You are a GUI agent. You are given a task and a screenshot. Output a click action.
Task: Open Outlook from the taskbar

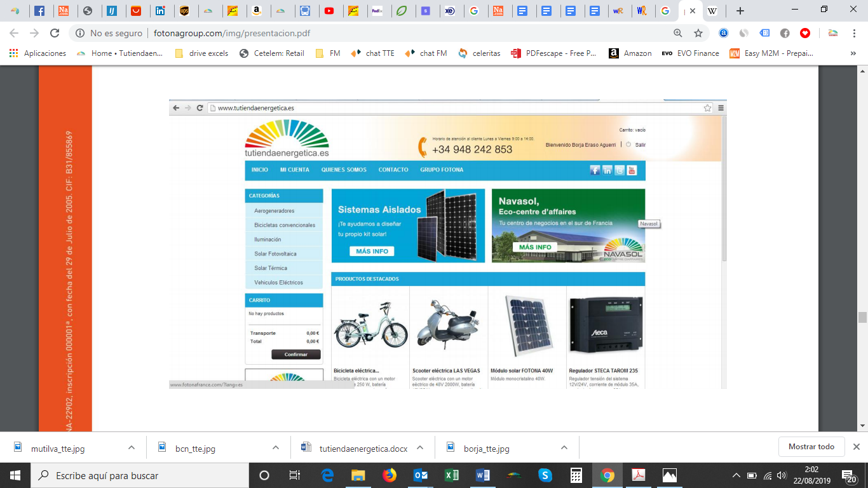[421, 475]
